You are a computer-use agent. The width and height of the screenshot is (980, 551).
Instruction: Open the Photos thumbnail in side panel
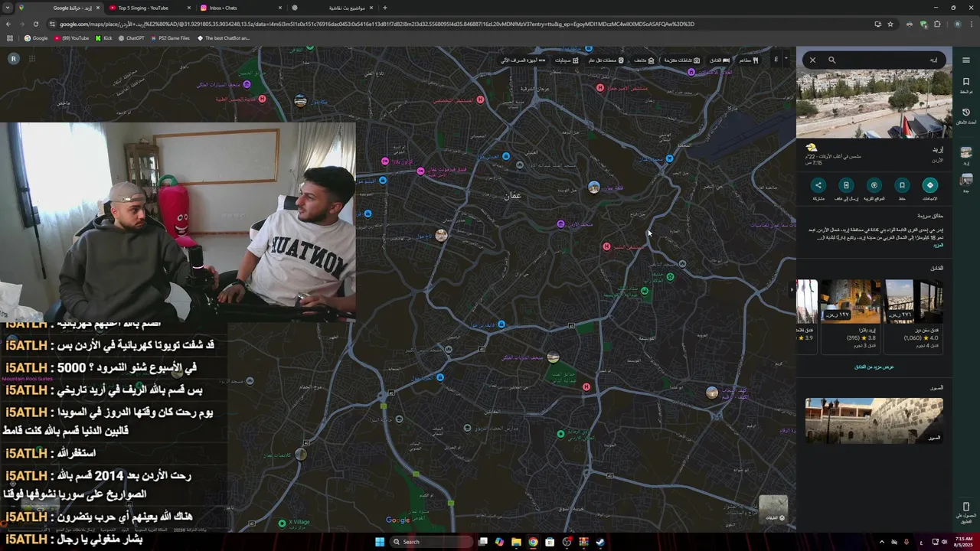coord(874,420)
